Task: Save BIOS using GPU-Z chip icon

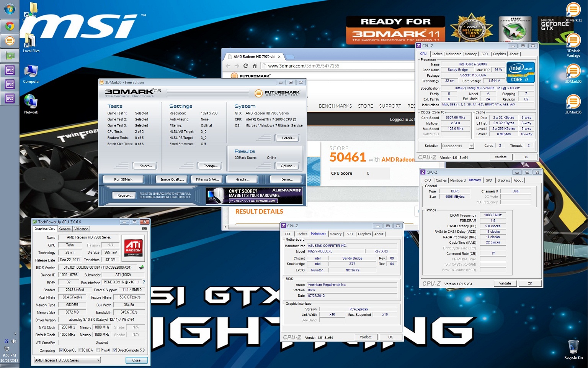Action: [142, 267]
